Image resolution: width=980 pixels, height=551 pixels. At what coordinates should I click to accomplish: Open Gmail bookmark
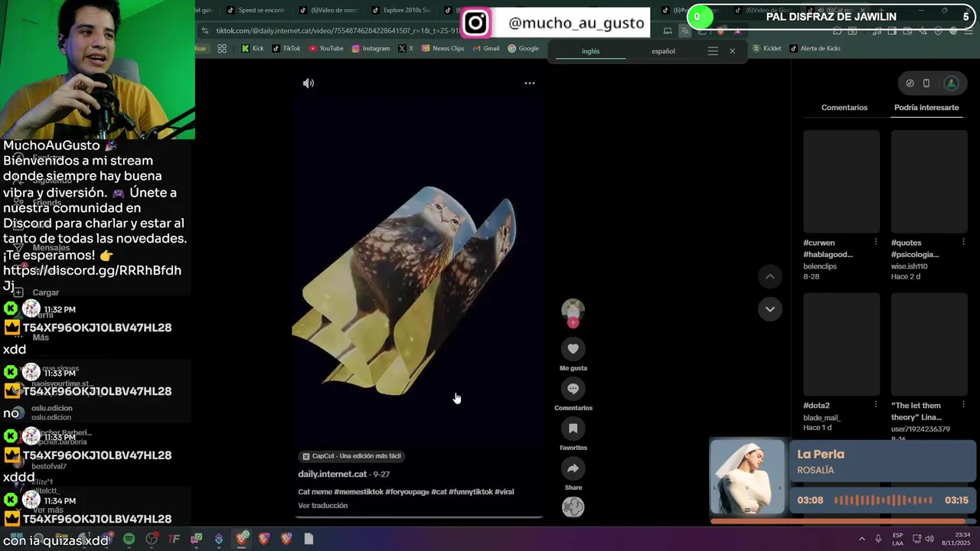(x=485, y=48)
